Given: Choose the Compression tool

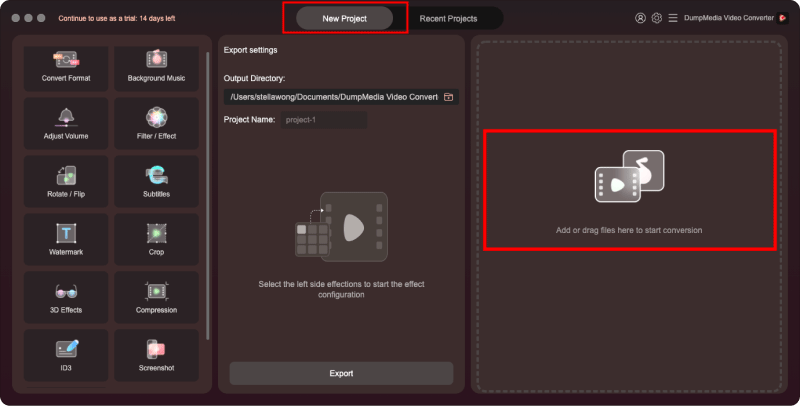Looking at the screenshot, I should click(x=156, y=298).
